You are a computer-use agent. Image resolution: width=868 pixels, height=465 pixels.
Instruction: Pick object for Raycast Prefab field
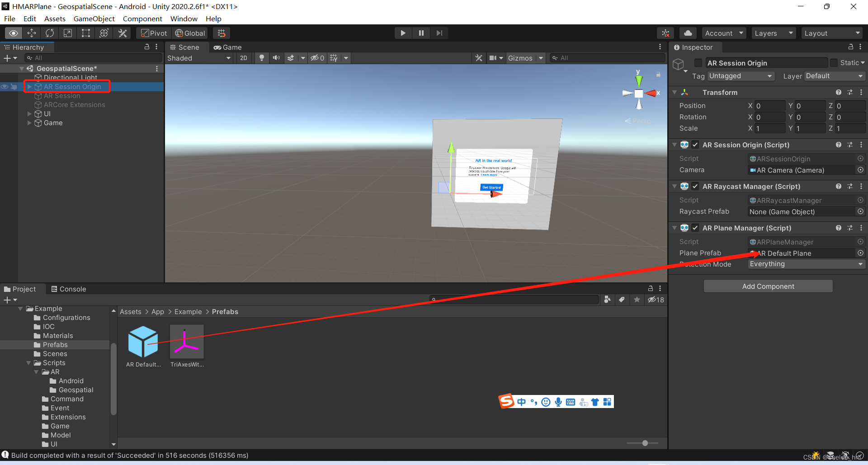pos(861,211)
